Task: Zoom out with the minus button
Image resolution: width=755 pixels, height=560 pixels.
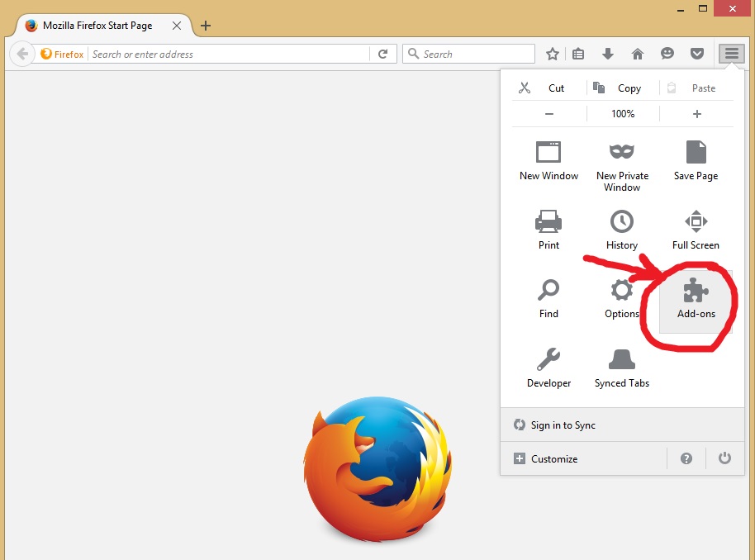Action: (x=549, y=114)
